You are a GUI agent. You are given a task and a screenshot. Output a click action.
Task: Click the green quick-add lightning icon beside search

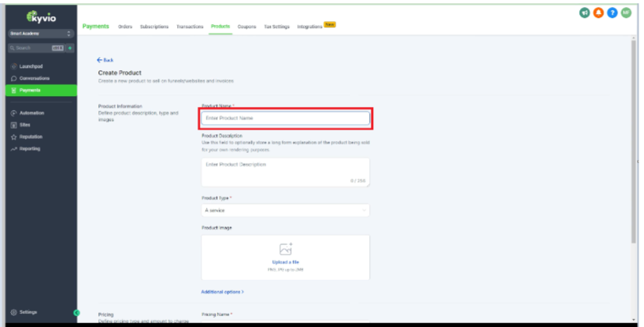pos(69,48)
